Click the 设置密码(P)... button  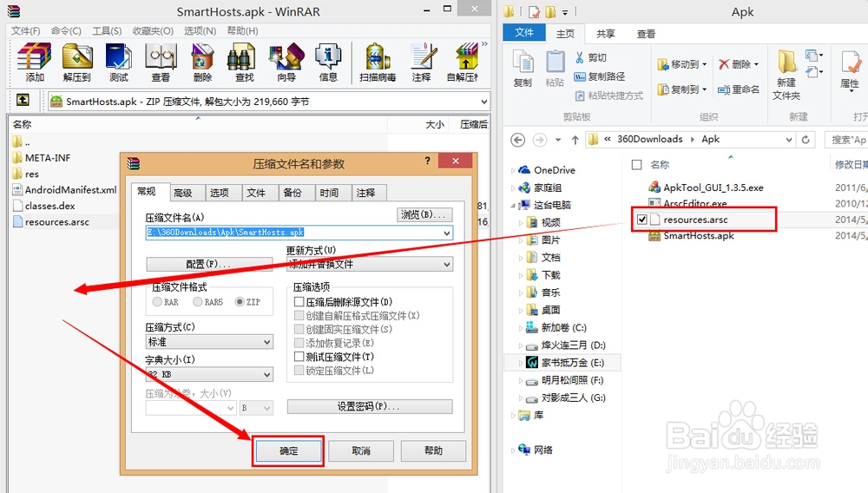[x=369, y=407]
